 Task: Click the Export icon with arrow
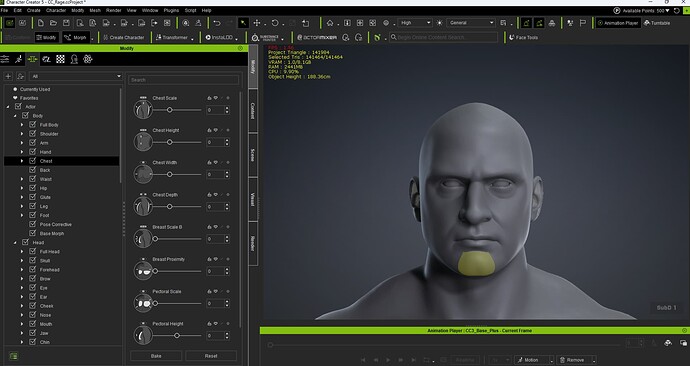pyautogui.click(x=154, y=23)
